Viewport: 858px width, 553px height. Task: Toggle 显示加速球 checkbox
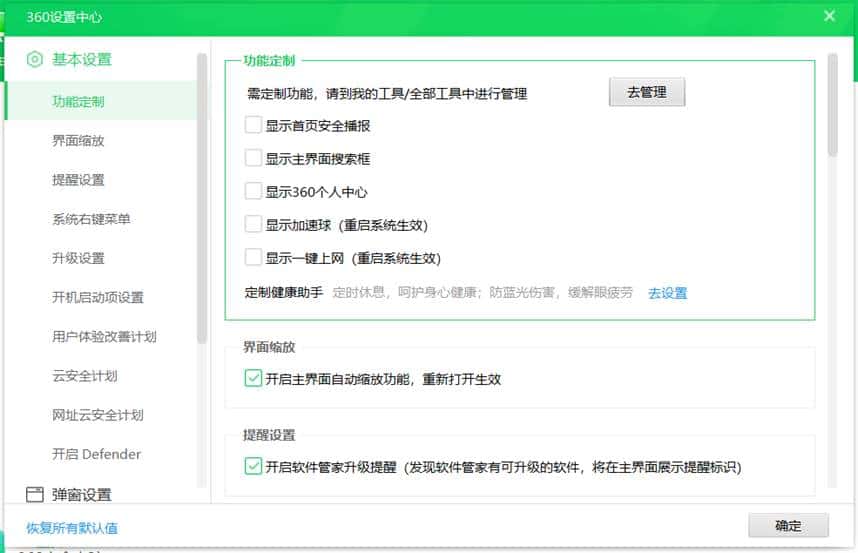click(x=253, y=225)
